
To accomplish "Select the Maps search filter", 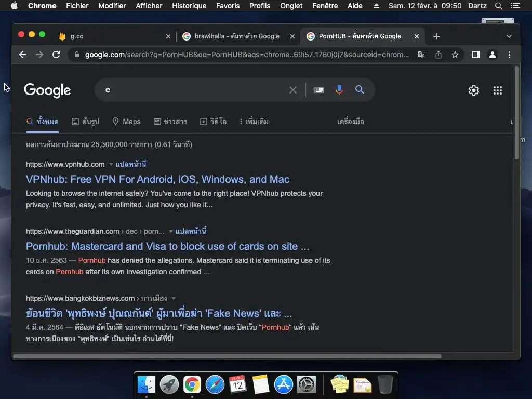I will tap(127, 122).
